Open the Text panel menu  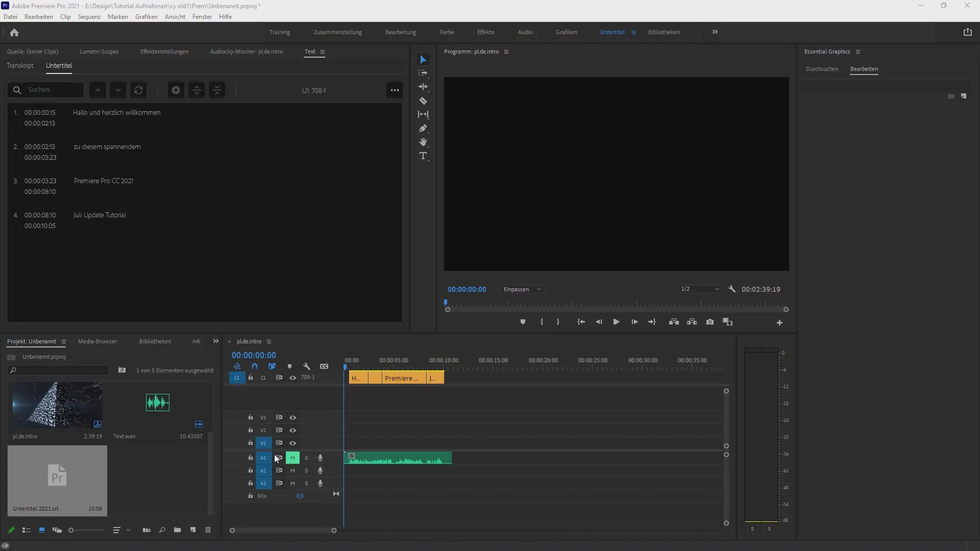click(x=323, y=52)
